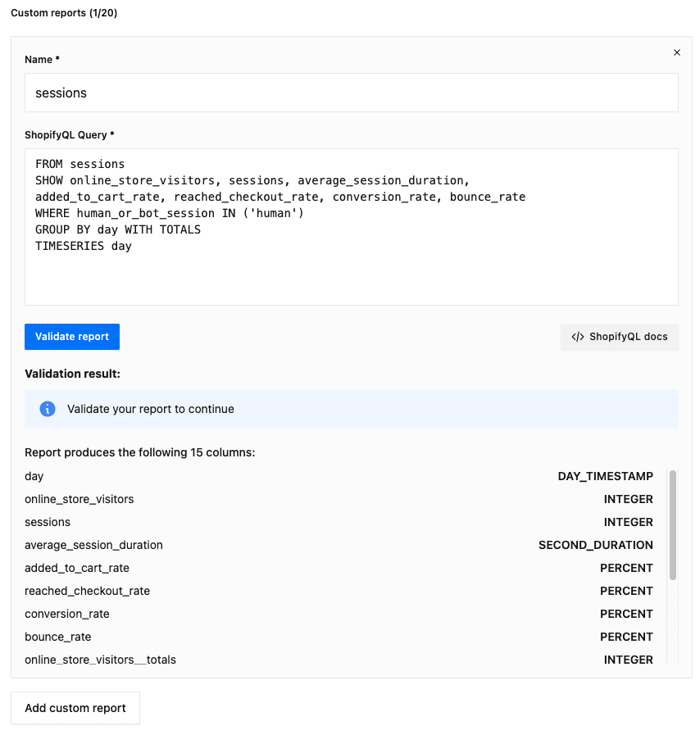
Task: Click the 'TIMESERIES day' query line
Action: tap(84, 246)
